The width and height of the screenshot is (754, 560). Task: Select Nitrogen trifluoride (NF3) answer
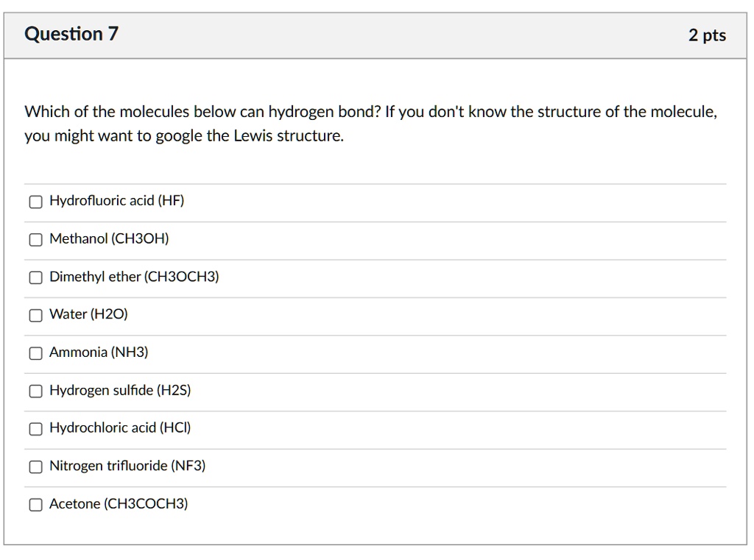point(35,467)
